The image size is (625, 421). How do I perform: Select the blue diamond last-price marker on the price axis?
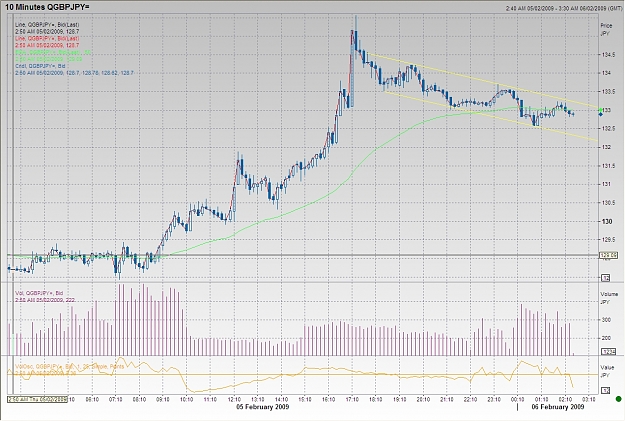pos(601,114)
